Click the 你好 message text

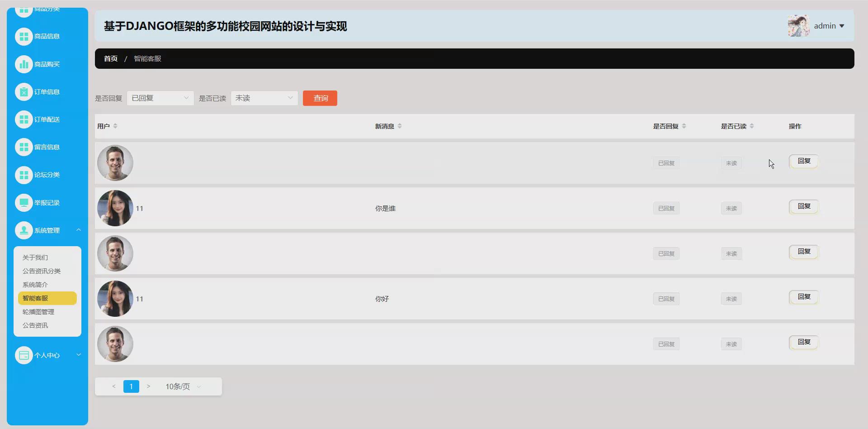382,299
